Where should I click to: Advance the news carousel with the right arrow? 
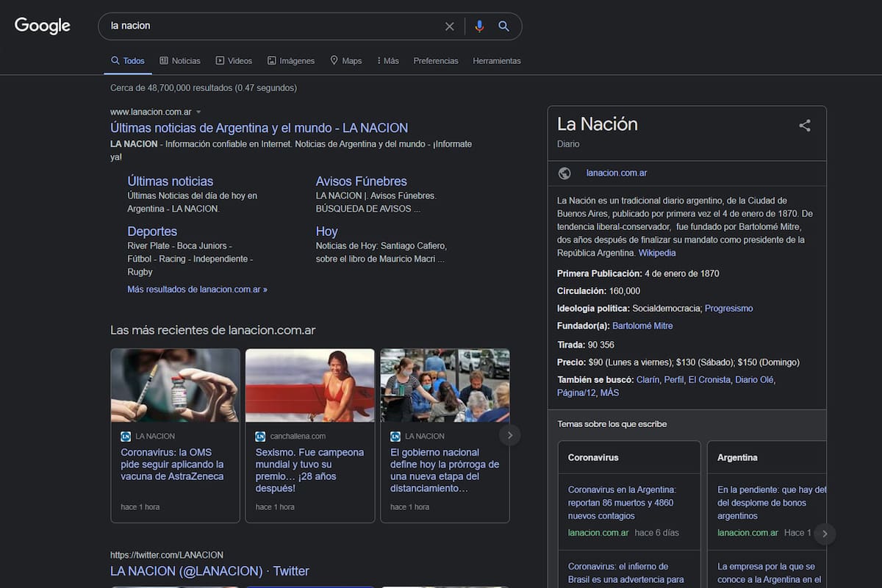pos(509,435)
